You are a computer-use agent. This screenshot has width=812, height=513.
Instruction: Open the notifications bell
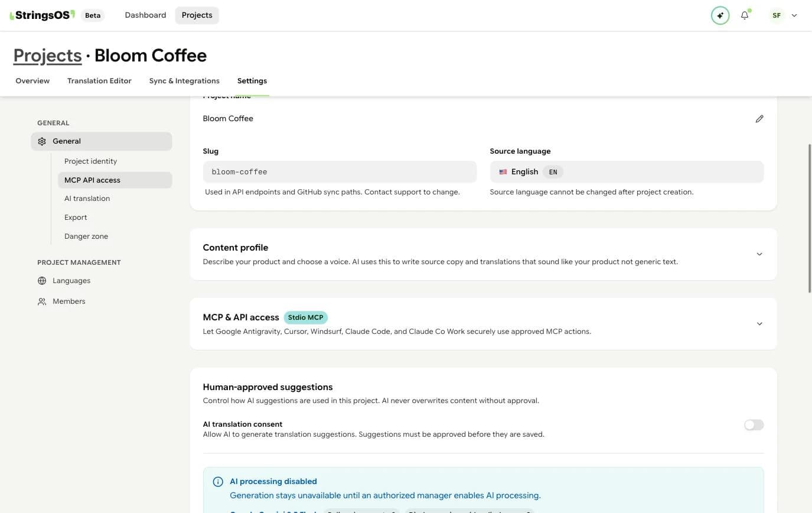point(745,15)
